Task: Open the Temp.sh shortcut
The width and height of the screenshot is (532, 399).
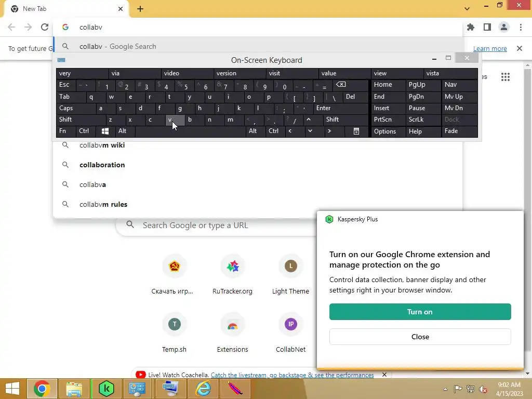Action: coord(174,332)
